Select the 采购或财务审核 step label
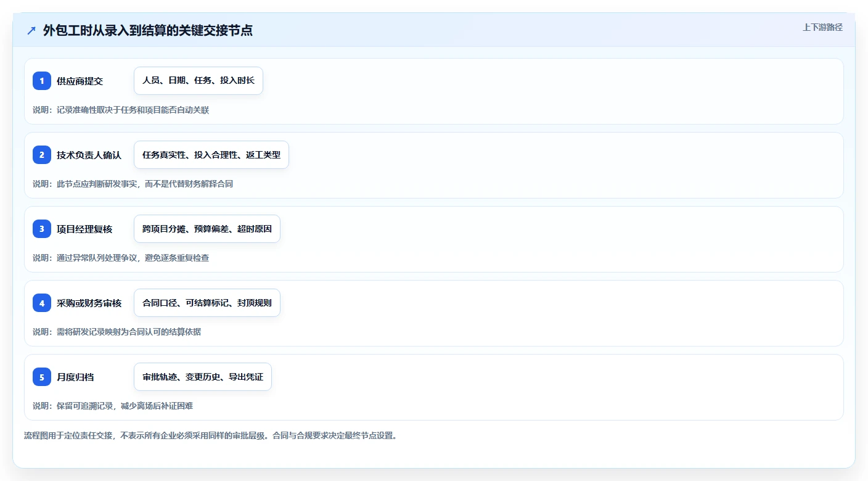The width and height of the screenshot is (868, 481). point(89,303)
